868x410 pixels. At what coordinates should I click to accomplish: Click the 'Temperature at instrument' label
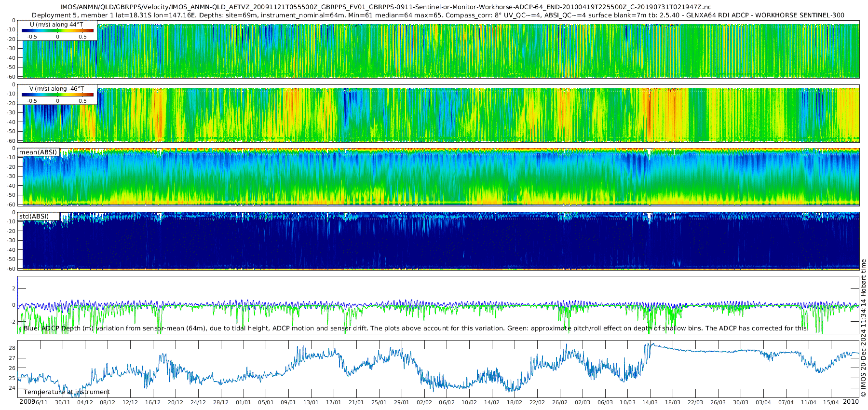point(67,392)
